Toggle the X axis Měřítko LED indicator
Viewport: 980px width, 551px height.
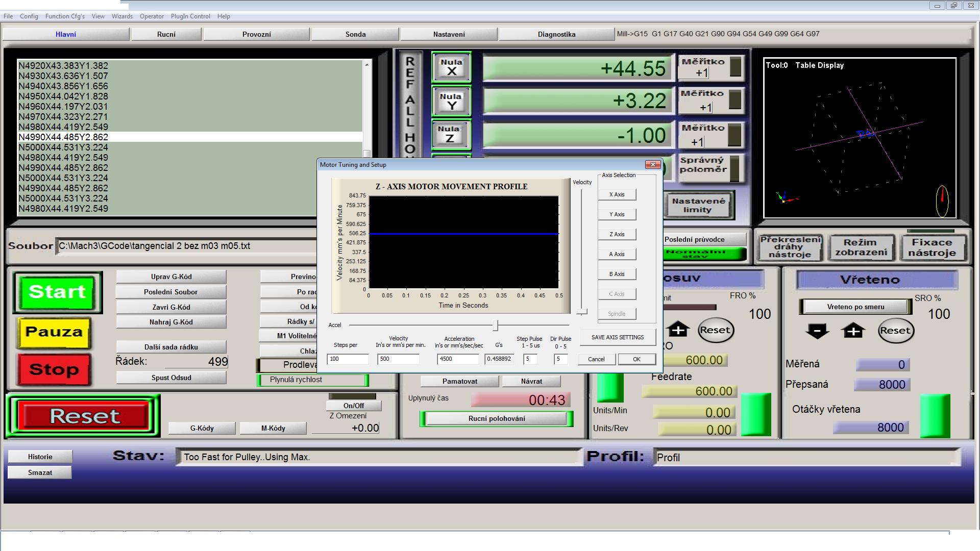pos(735,67)
